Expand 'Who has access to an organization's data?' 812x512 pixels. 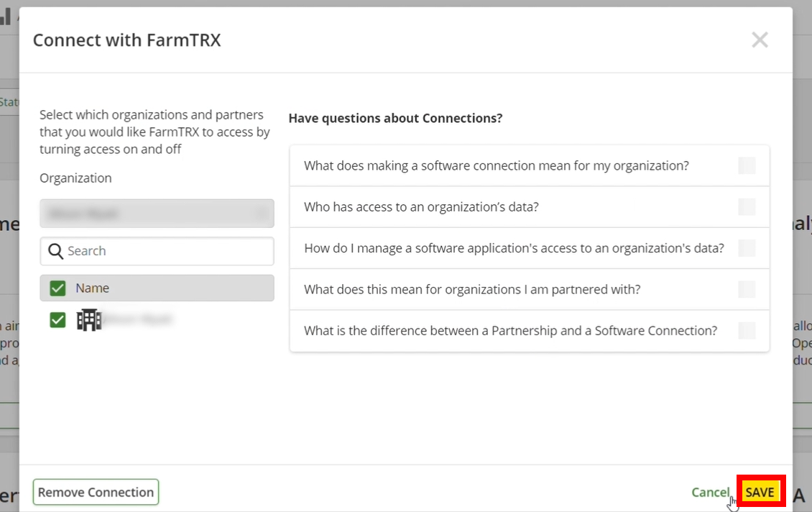point(530,207)
